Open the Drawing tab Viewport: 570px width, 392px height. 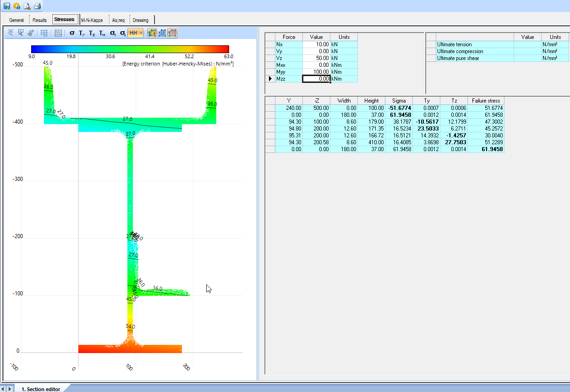point(141,20)
